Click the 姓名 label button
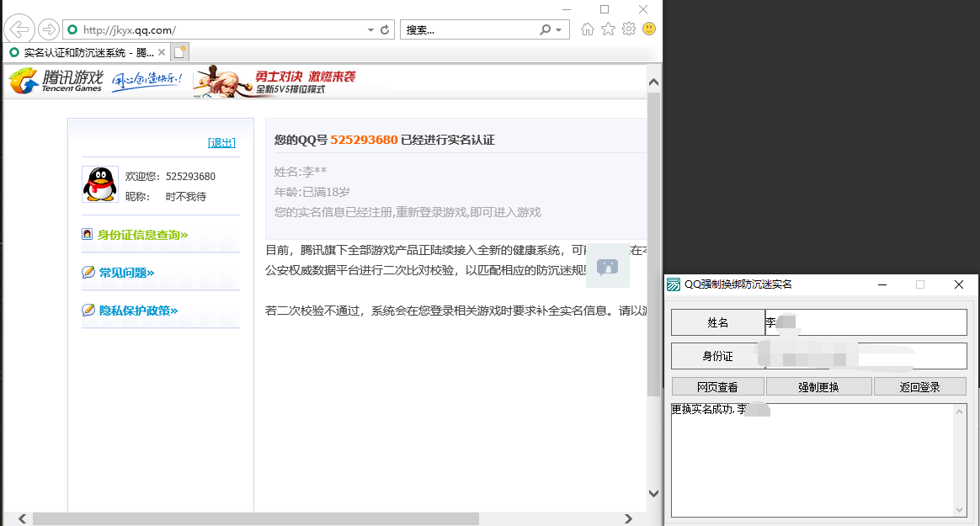The width and height of the screenshot is (980, 526). point(717,322)
